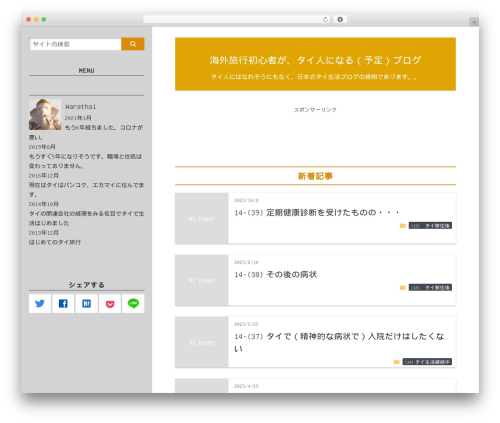Click the browser download/extension round icon
This screenshot has height=423, width=500.
click(x=340, y=19)
